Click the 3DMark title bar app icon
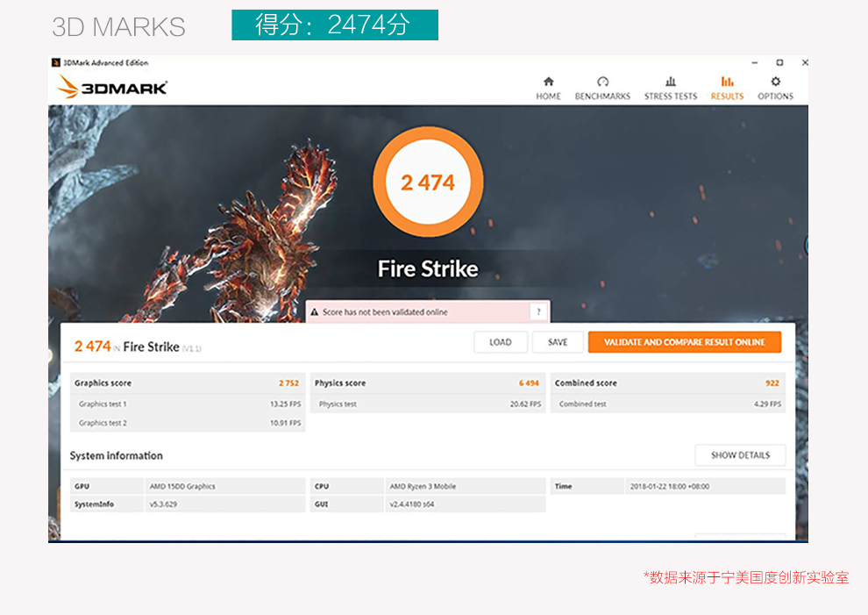Image resolution: width=868 pixels, height=615 pixels. coord(55,62)
